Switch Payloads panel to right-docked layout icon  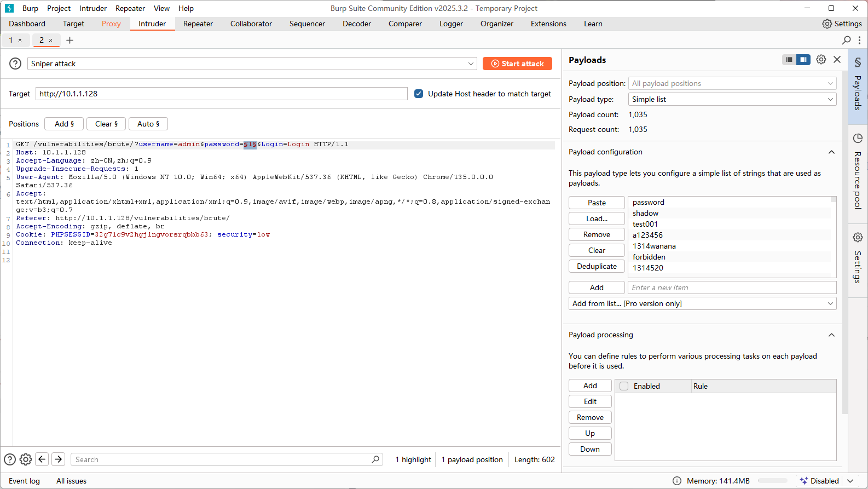tap(803, 60)
